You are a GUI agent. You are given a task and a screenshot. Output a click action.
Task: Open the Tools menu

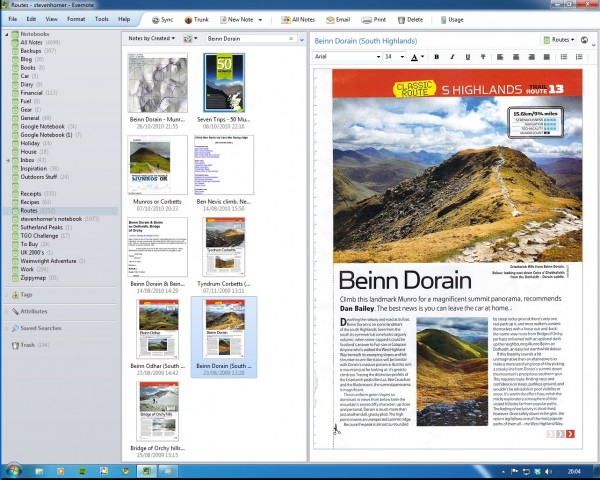click(x=101, y=19)
